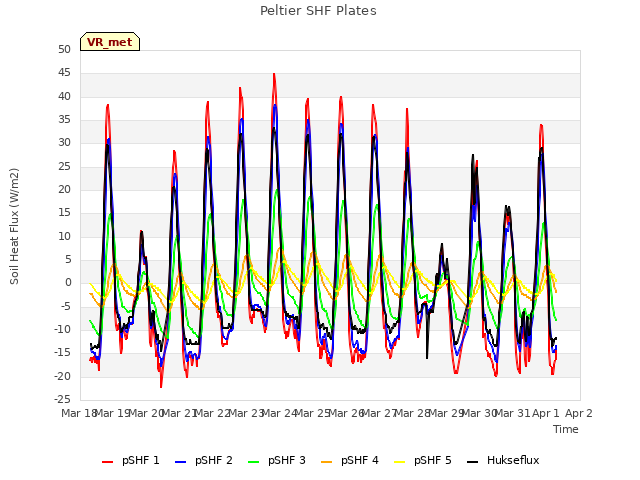Image resolution: width=640 pixels, height=480 pixels.
Task: Toggle the pSHF 1 legend entry
Action: pyautogui.click(x=131, y=460)
